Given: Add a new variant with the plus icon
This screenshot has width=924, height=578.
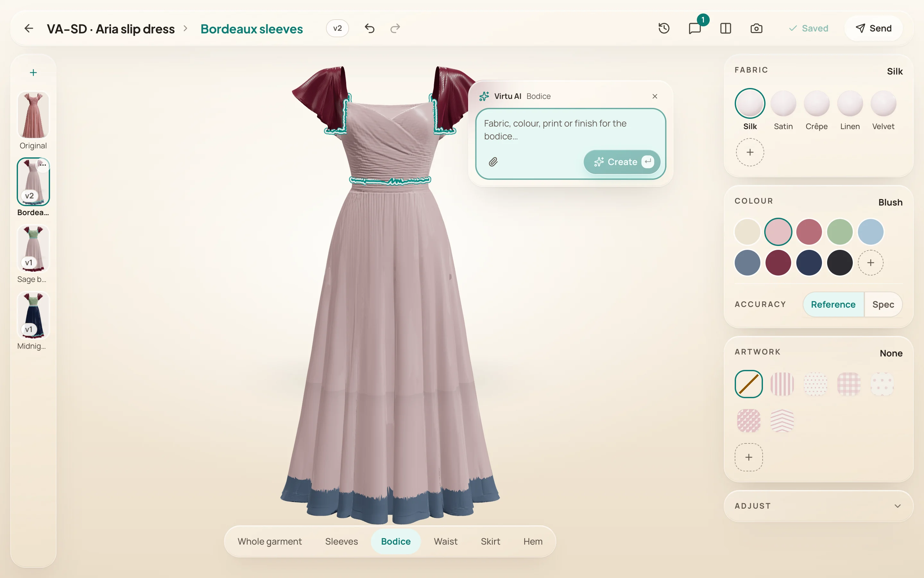Looking at the screenshot, I should click(33, 73).
